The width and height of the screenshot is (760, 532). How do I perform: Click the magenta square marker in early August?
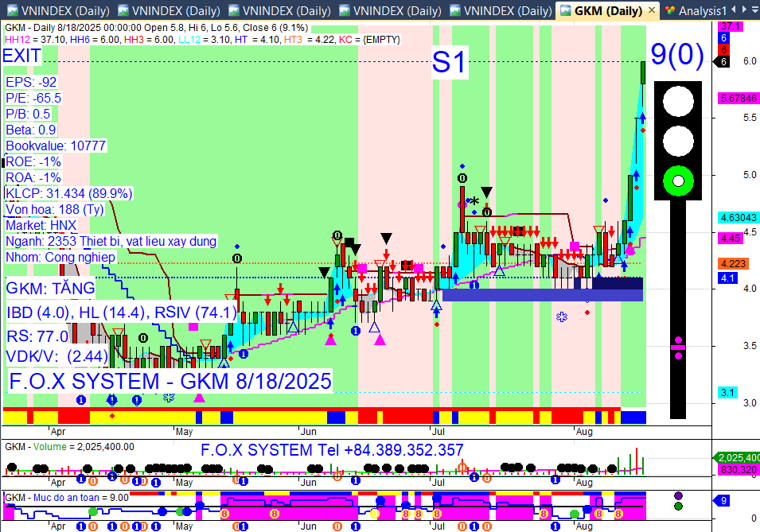tap(575, 247)
